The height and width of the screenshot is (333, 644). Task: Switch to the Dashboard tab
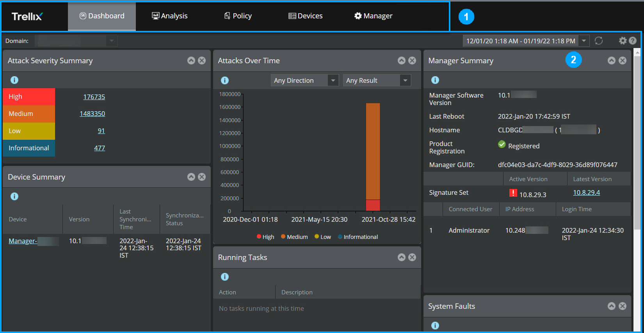click(x=102, y=16)
